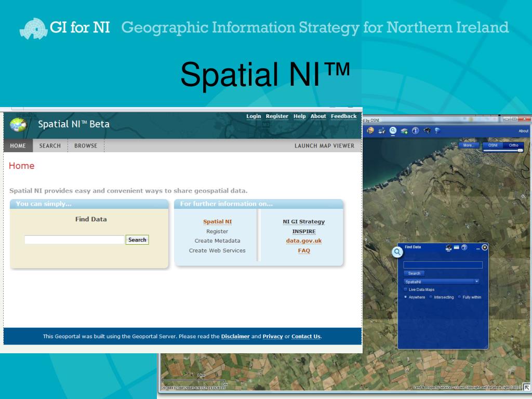Image resolution: width=532 pixels, height=399 pixels.
Task: Click the Spatial NI globe logo icon
Action: pyautogui.click(x=18, y=125)
